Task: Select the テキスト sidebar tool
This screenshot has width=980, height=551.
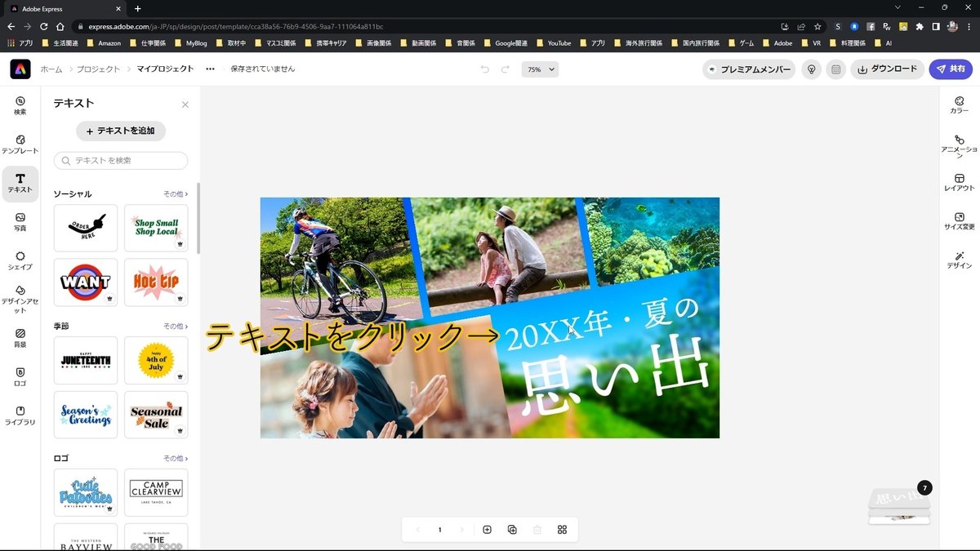Action: tap(20, 184)
